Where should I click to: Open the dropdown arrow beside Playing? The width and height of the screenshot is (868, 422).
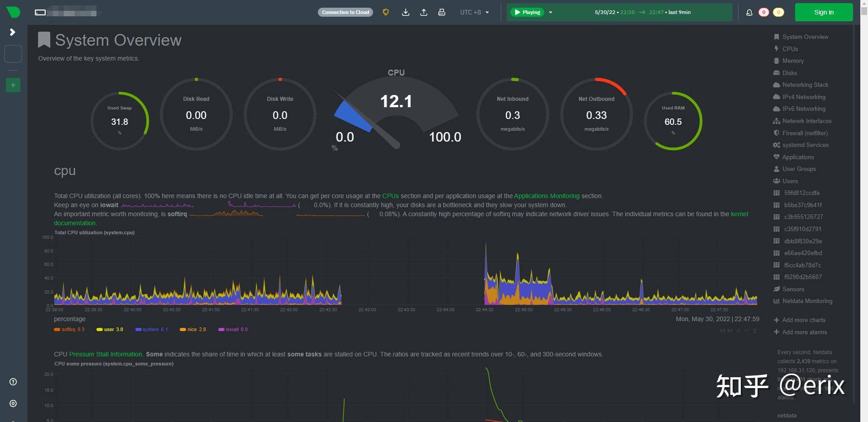[x=551, y=12]
